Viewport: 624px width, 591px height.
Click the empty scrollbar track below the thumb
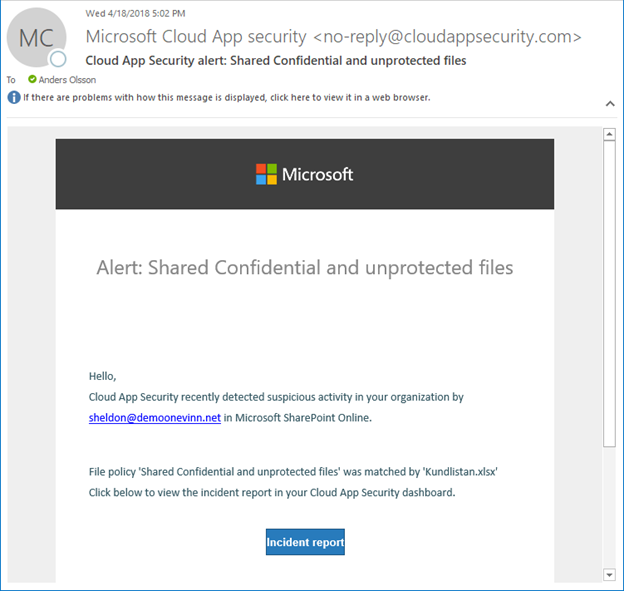(x=609, y=510)
